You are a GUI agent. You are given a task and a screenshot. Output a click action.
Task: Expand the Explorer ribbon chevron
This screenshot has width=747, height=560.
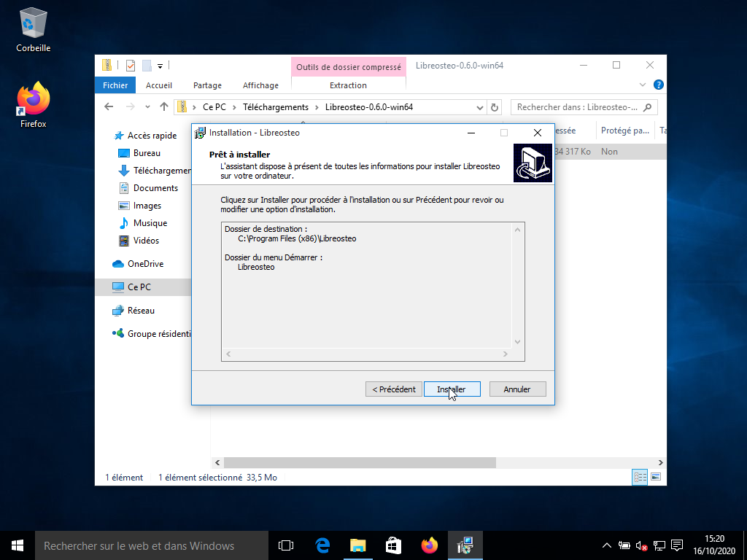(x=642, y=85)
